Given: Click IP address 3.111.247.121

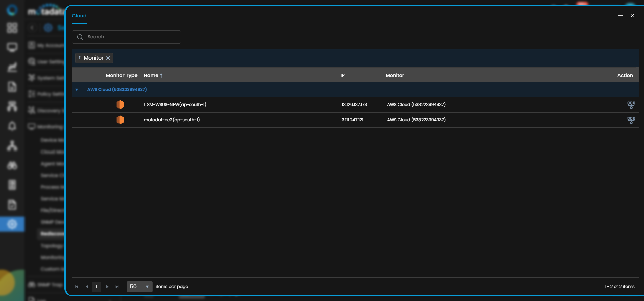Looking at the screenshot, I should point(352,120).
